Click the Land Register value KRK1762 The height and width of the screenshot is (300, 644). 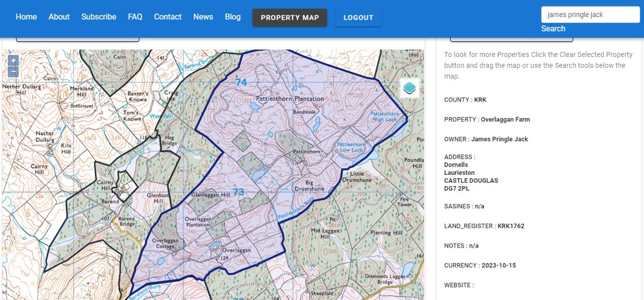[x=511, y=226]
